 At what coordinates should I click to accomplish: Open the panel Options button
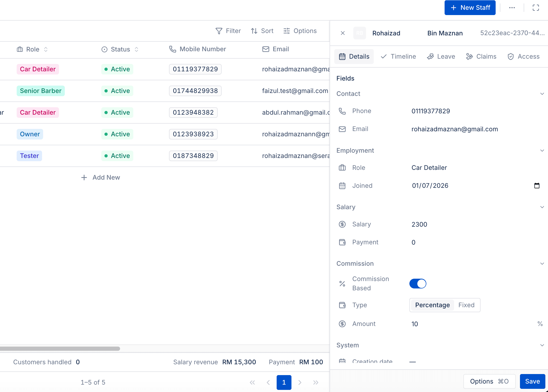tap(489, 381)
